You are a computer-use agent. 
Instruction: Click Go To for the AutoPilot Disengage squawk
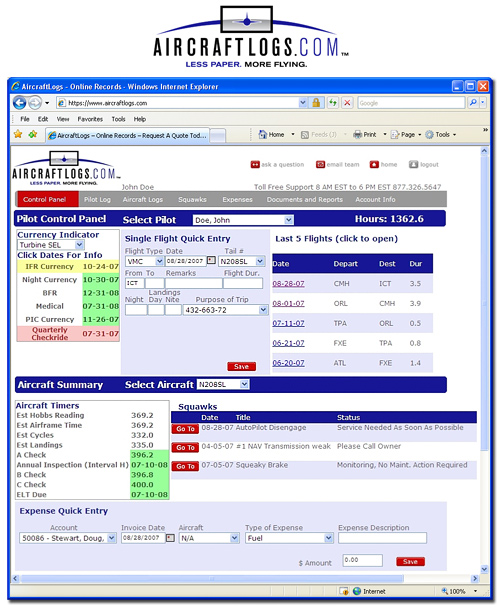[185, 429]
